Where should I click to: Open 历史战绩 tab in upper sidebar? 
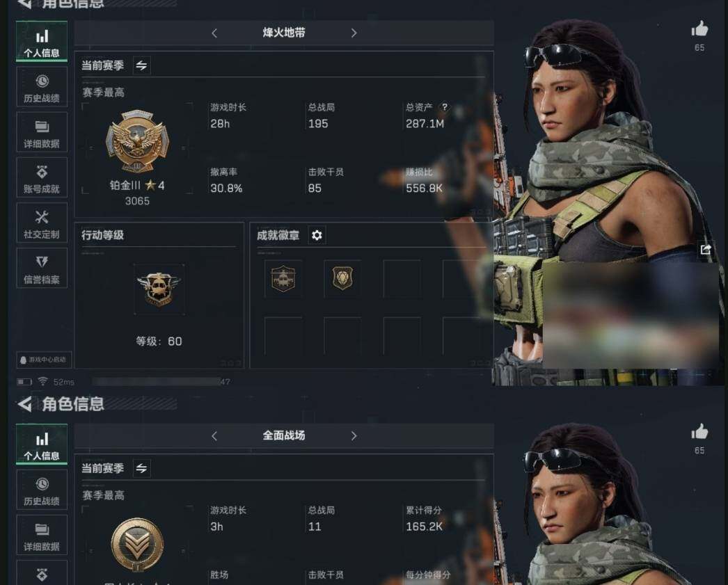(42, 88)
